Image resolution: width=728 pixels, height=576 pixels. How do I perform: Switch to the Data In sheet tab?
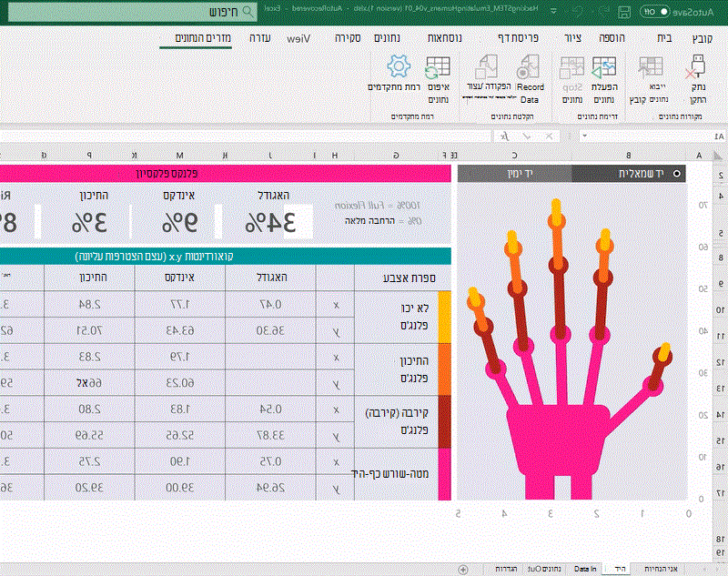point(585,569)
